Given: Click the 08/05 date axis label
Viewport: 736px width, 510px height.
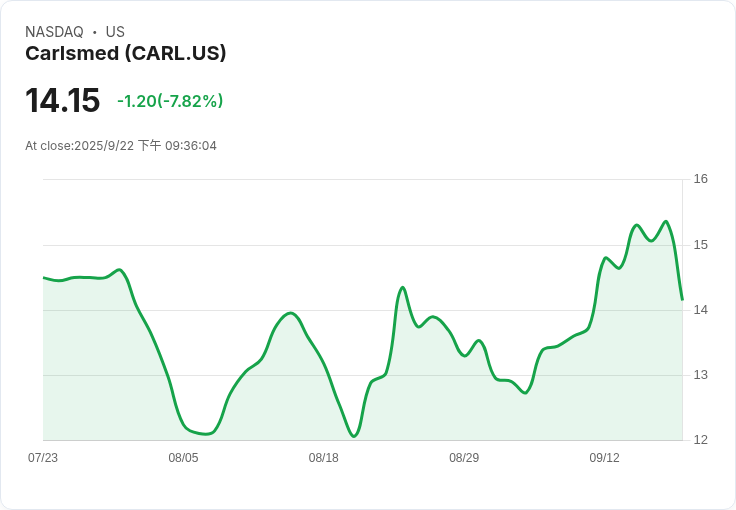Looking at the screenshot, I should pos(183,458).
